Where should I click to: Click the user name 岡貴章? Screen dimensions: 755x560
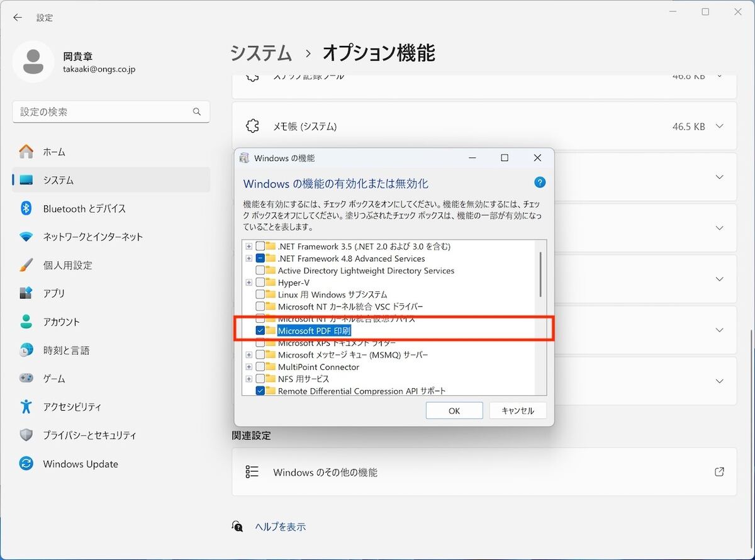tap(78, 57)
